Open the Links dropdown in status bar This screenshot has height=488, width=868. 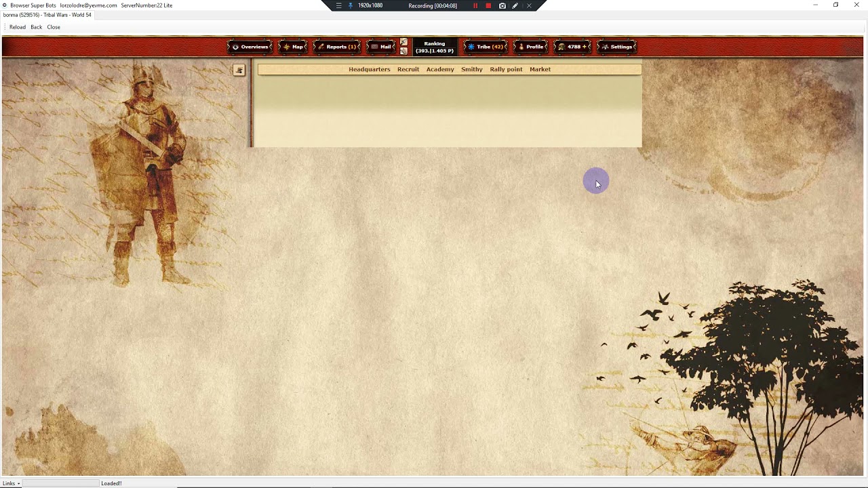11,483
